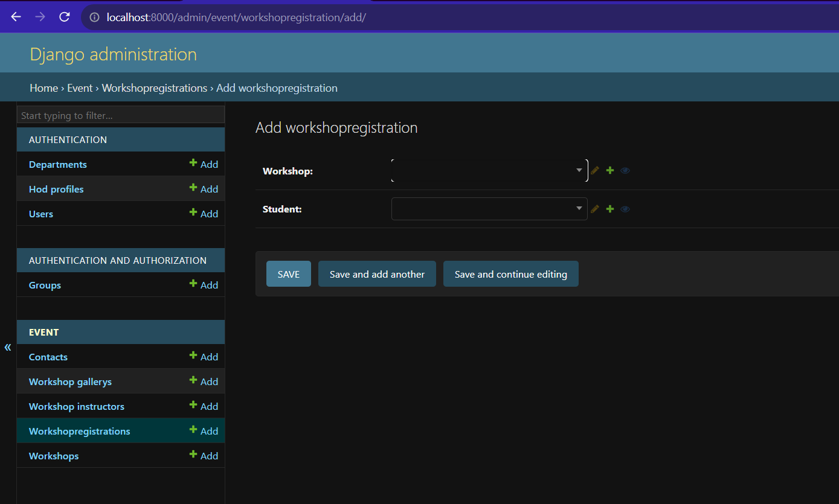Open the Contacts sidebar link
The width and height of the screenshot is (839, 504).
(x=48, y=357)
